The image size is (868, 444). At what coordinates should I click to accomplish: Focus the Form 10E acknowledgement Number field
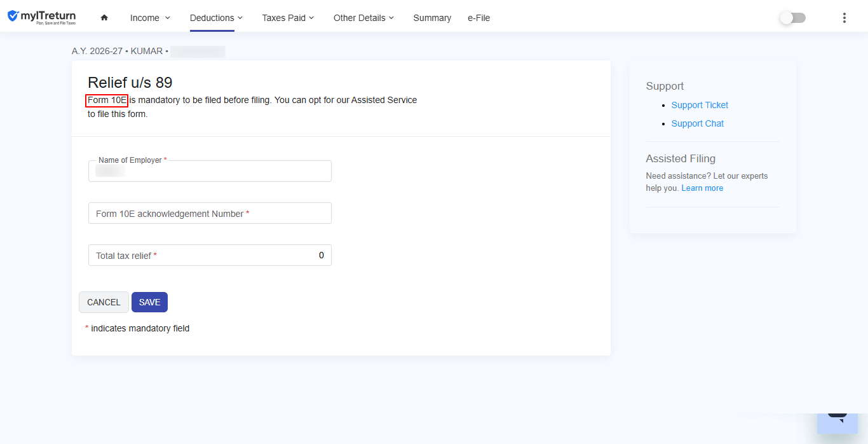pyautogui.click(x=210, y=213)
